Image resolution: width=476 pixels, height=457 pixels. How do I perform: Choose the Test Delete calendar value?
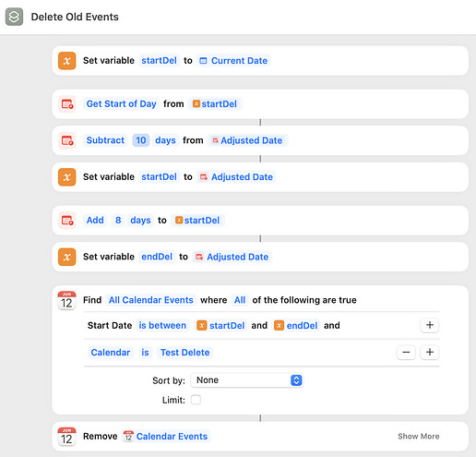point(184,353)
